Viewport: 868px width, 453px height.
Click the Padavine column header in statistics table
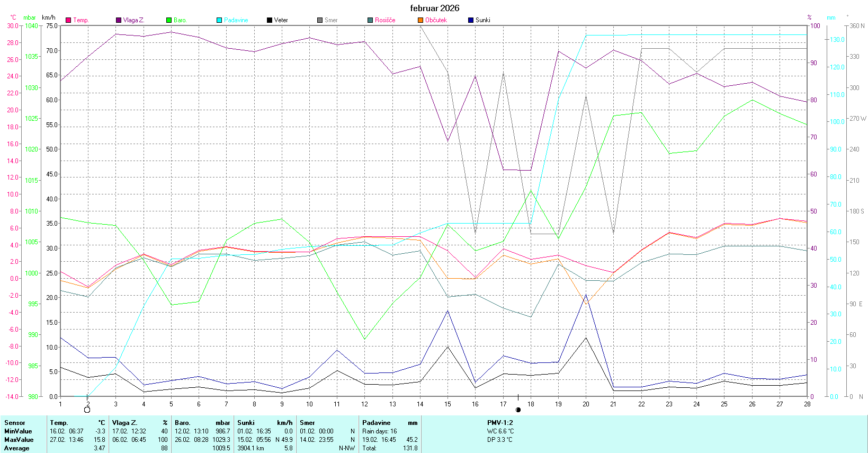tap(376, 423)
